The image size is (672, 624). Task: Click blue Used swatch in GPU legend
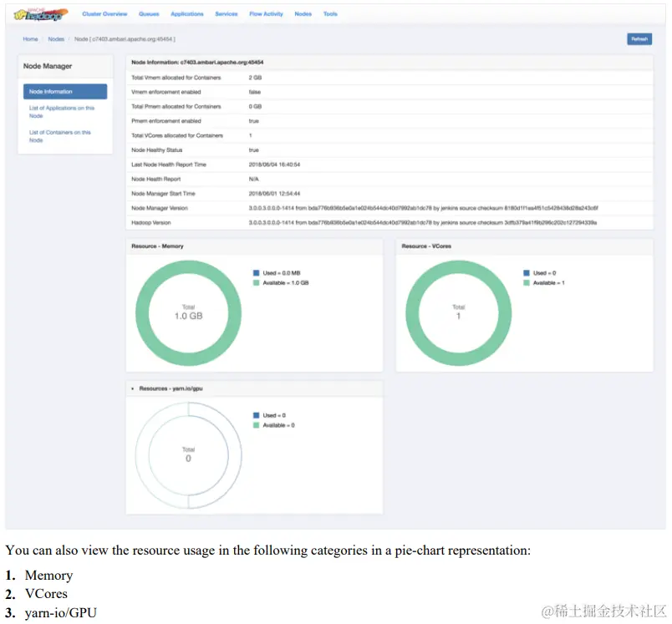coord(257,415)
